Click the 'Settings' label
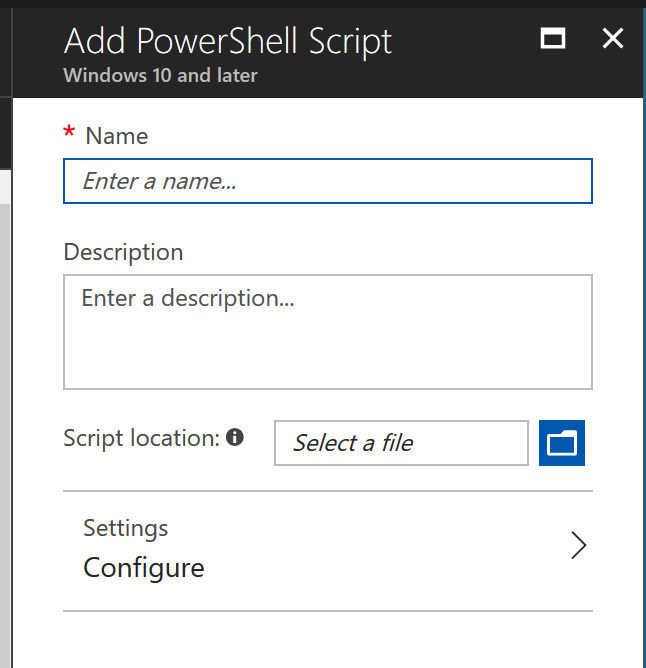The height and width of the screenshot is (668, 646). pyautogui.click(x=126, y=528)
